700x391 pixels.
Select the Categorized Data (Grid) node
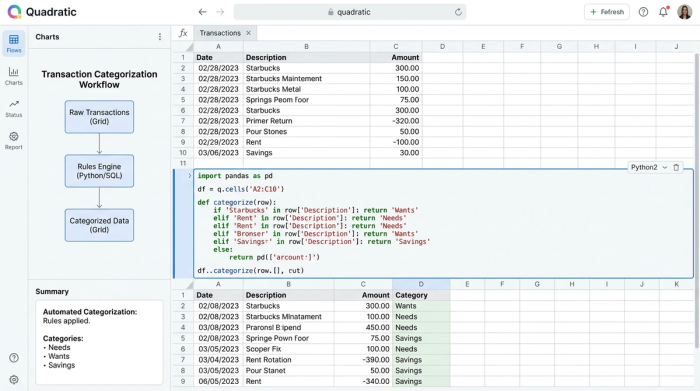tap(99, 225)
